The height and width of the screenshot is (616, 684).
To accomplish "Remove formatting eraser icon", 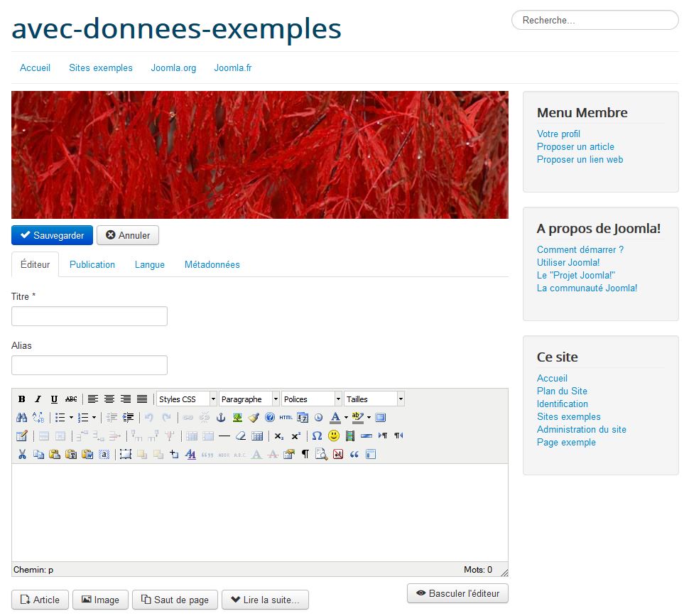I will (241, 436).
